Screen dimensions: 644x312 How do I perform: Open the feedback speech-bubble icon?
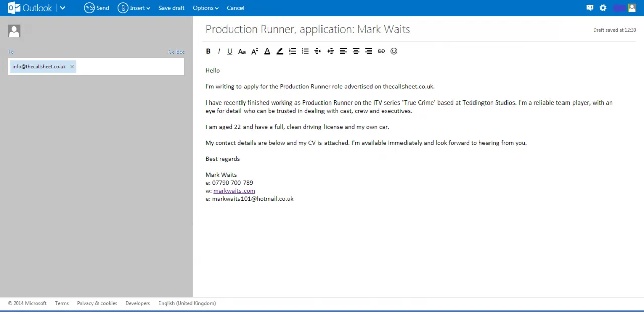pyautogui.click(x=590, y=8)
